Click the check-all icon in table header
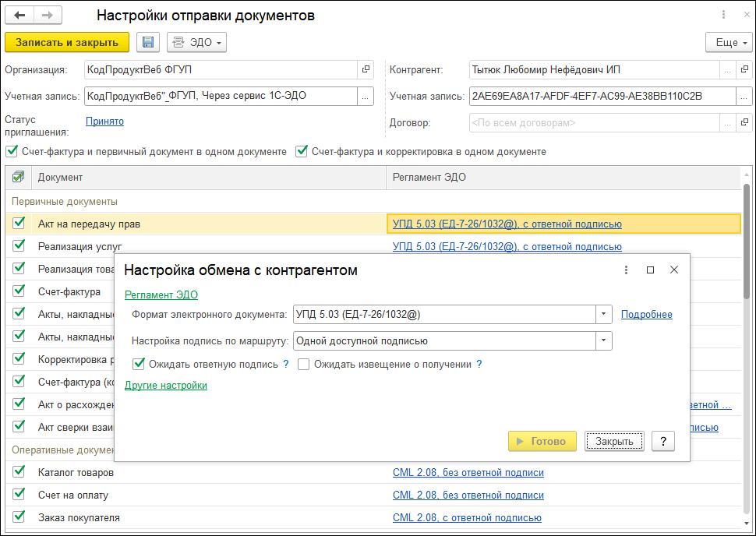 pyautogui.click(x=19, y=178)
